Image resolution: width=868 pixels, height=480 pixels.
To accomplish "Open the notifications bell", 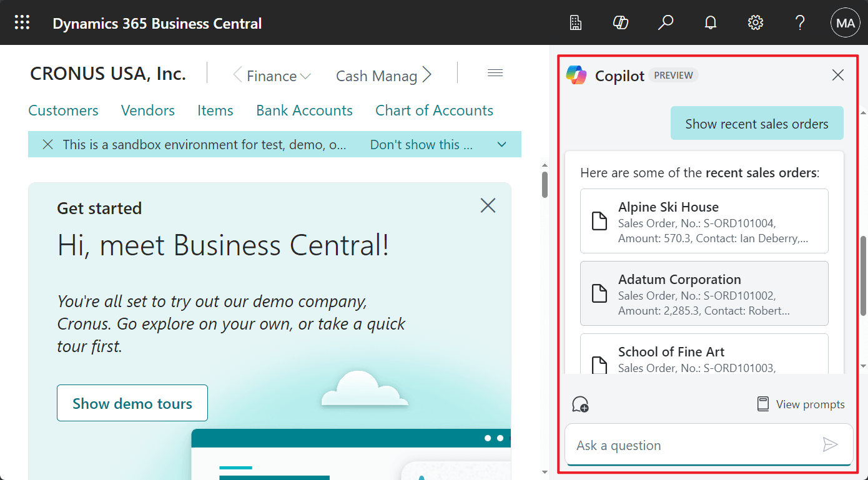I will coord(710,22).
